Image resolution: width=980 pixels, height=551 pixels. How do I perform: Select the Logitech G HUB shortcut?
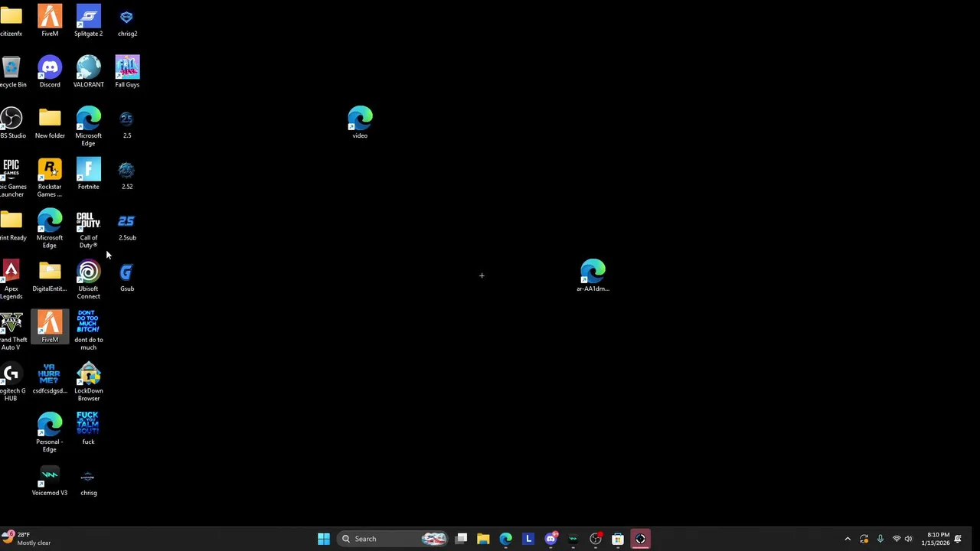coord(11,382)
